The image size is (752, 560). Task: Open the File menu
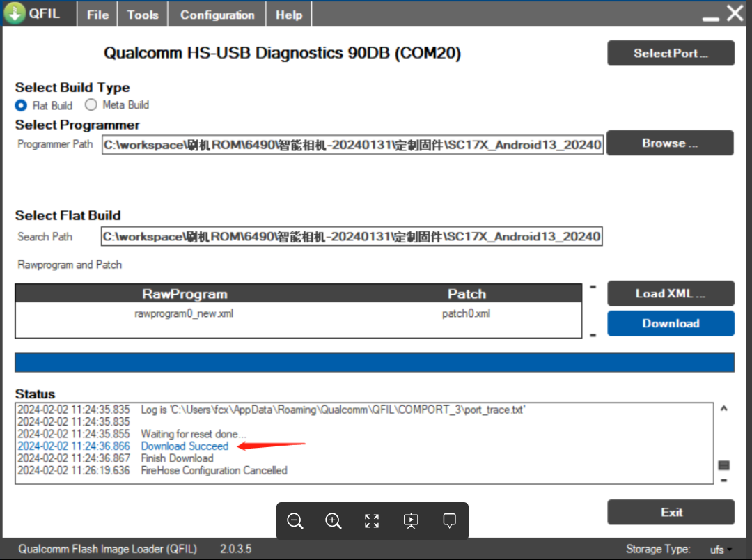(98, 15)
